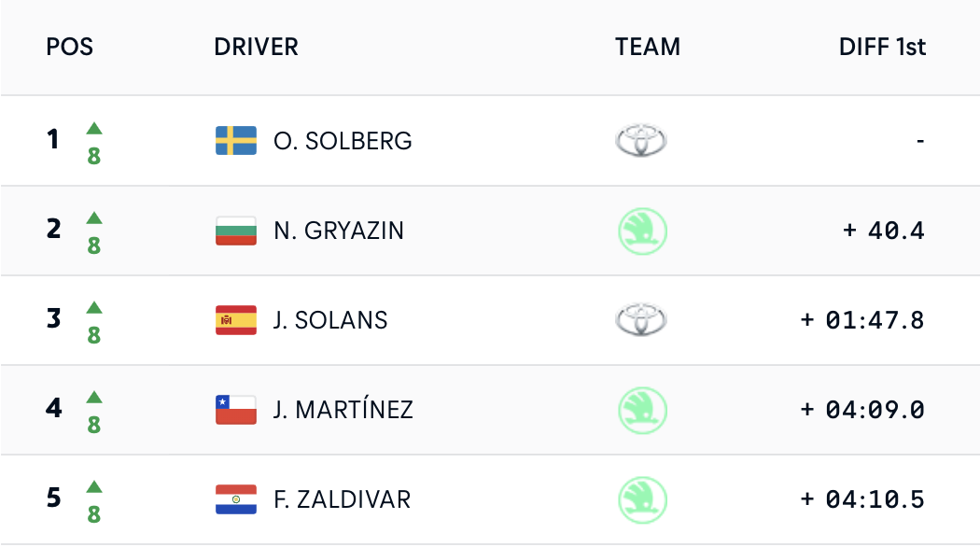Click the Skoda logo in Gryazin's row
The image size is (980, 547).
641,231
